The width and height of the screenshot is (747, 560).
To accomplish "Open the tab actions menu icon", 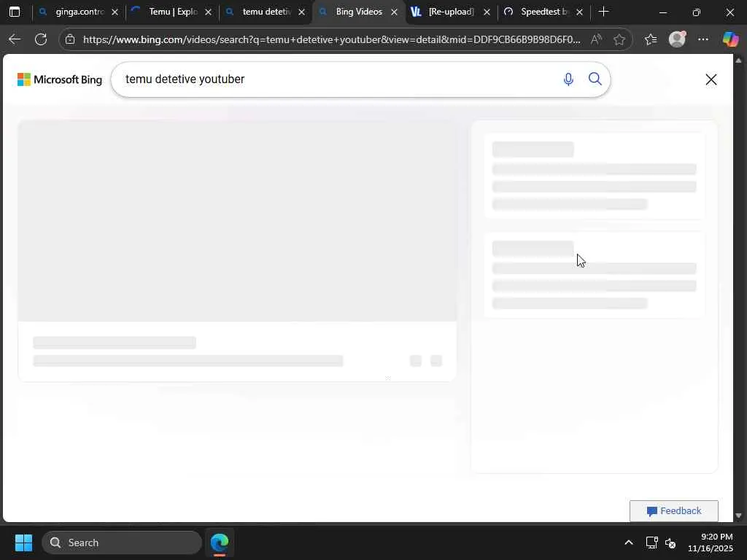I will 15,12.
